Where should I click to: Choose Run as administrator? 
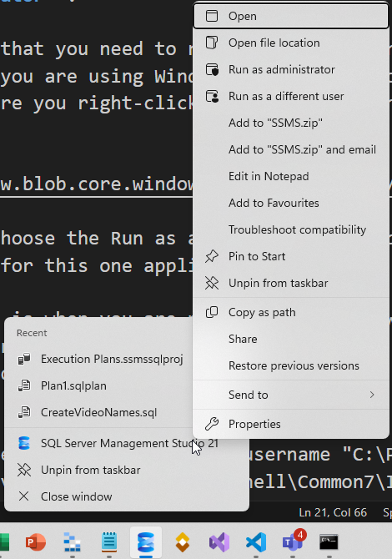click(x=291, y=69)
